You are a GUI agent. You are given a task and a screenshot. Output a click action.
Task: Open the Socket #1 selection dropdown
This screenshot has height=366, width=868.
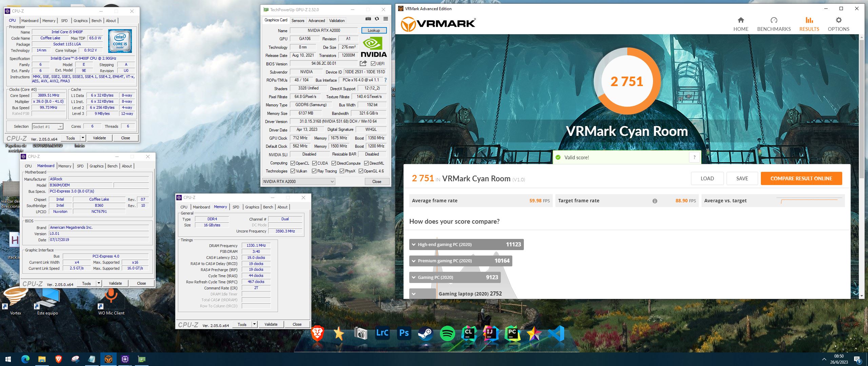47,126
